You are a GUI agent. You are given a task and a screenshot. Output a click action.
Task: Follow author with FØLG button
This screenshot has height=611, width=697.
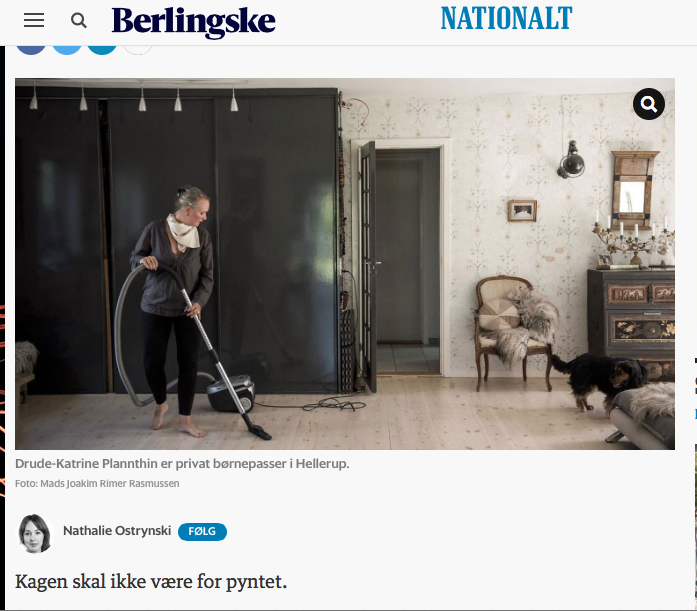pyautogui.click(x=202, y=531)
